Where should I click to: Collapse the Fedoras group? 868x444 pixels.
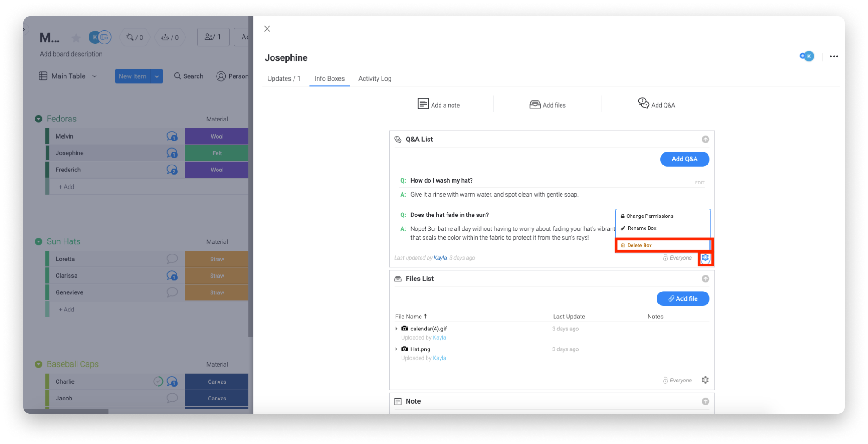tap(38, 119)
